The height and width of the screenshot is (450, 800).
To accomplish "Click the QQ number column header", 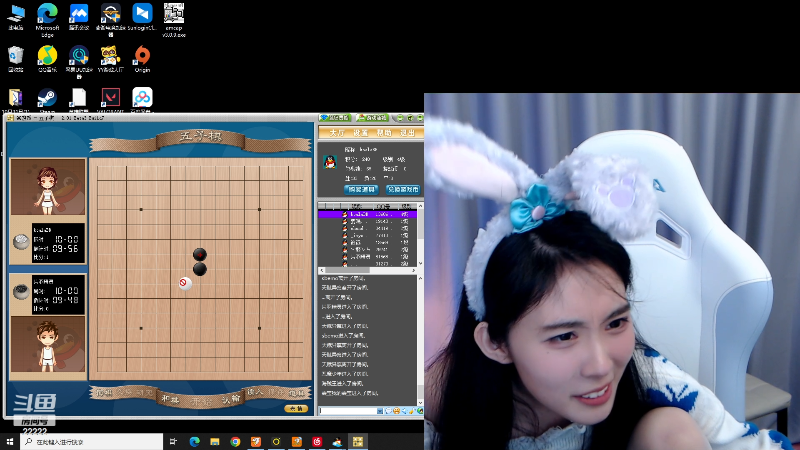I will (x=383, y=207).
